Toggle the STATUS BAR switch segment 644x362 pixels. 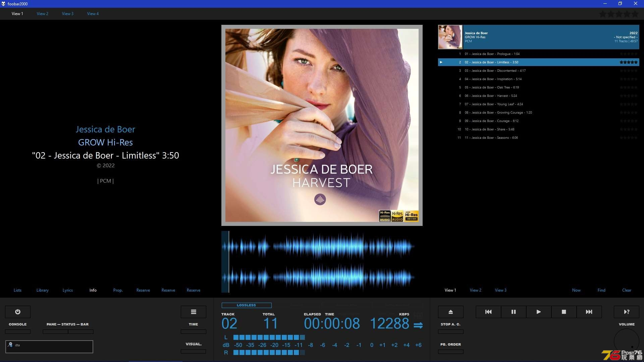pos(81,332)
